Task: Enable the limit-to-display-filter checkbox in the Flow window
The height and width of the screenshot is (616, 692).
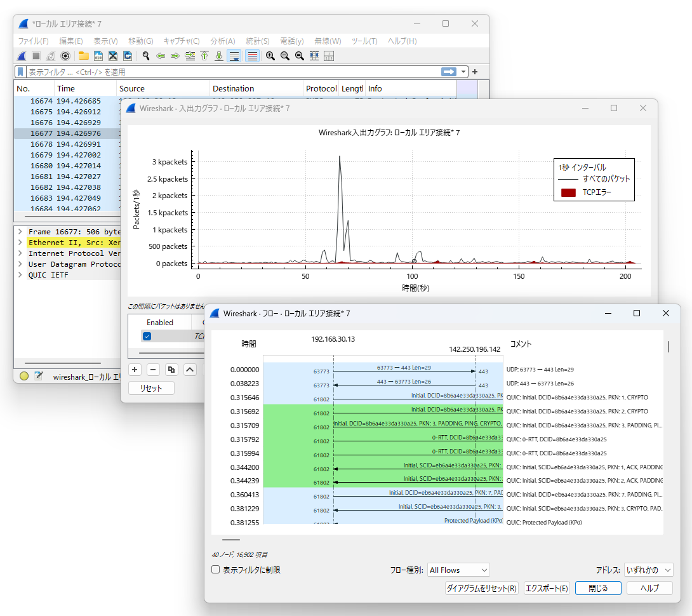Action: point(215,570)
